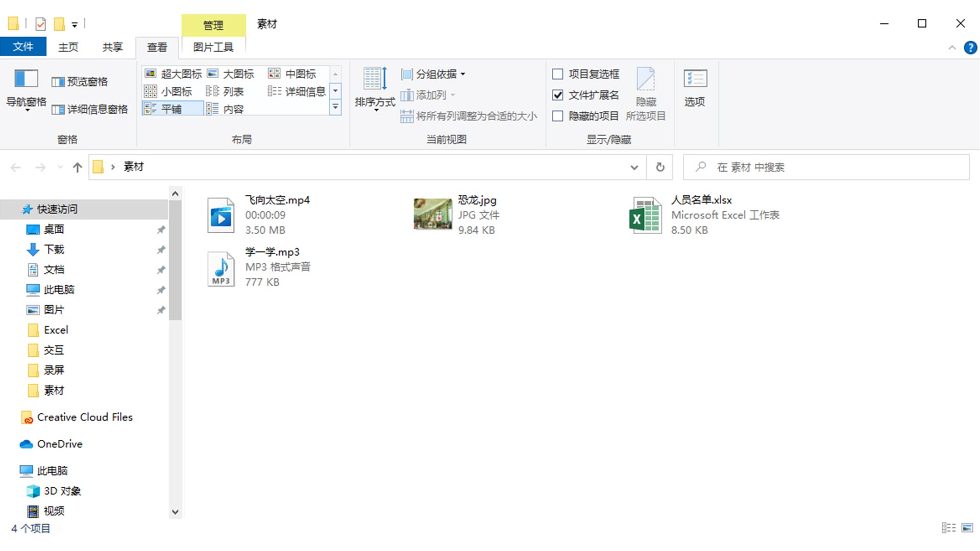This screenshot has width=980, height=551.
Task: Switch to large thumbnails view in status bar
Action: (967, 528)
